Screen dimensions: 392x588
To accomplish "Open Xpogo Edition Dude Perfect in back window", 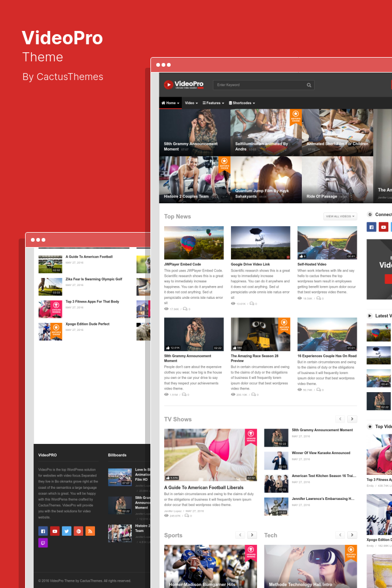I will 87,324.
